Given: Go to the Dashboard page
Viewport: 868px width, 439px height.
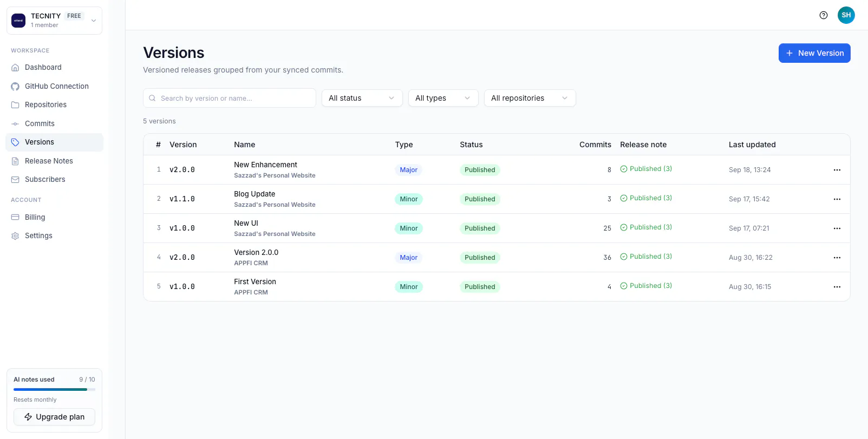Looking at the screenshot, I should [54, 68].
